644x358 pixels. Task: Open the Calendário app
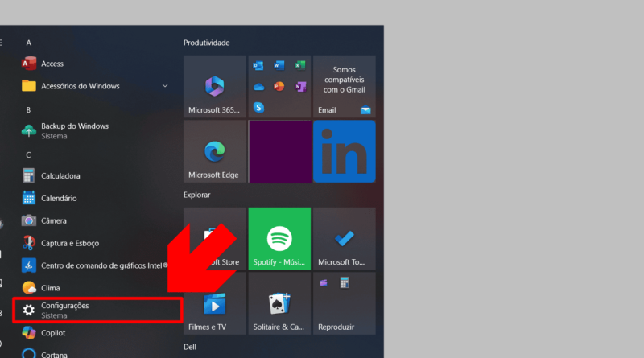(94, 198)
